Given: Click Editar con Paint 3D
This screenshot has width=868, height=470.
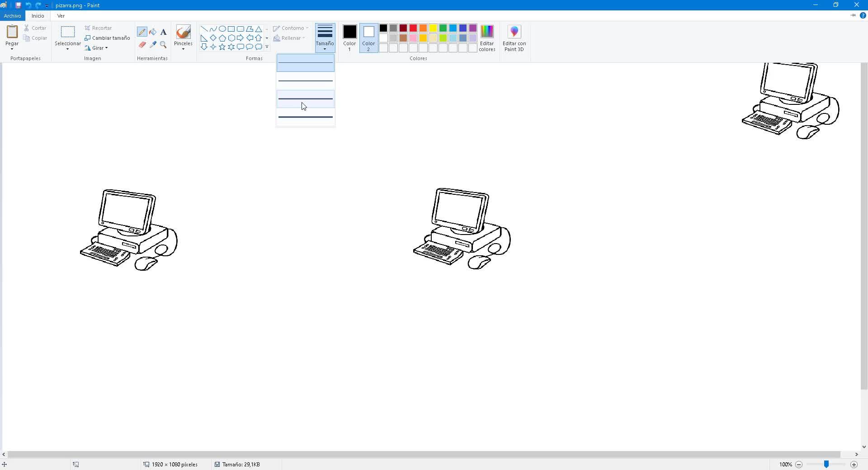Looking at the screenshot, I should pos(514,38).
